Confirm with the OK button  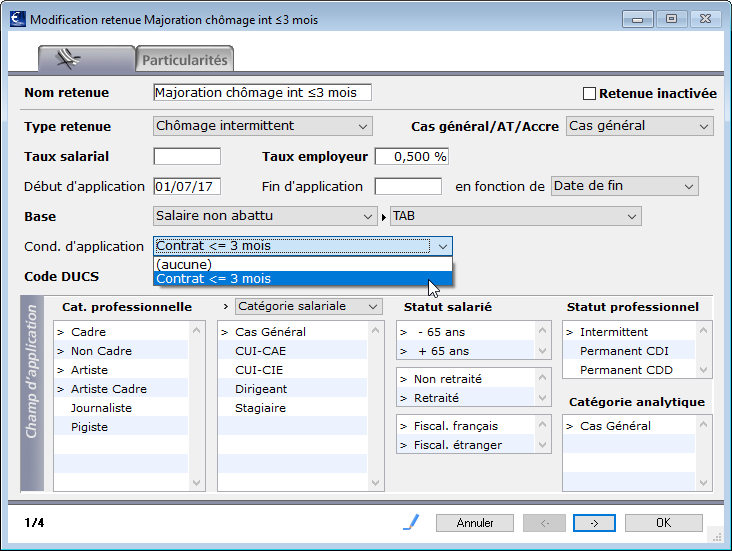point(664,523)
